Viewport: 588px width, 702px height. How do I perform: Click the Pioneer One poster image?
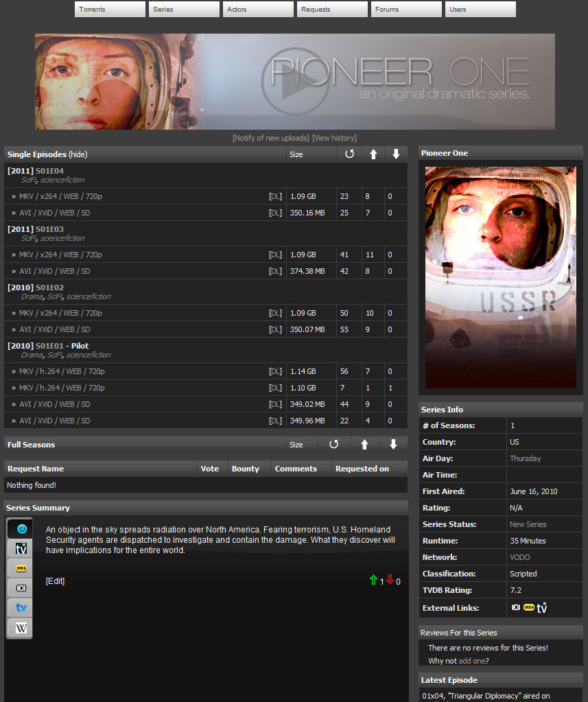click(501, 277)
